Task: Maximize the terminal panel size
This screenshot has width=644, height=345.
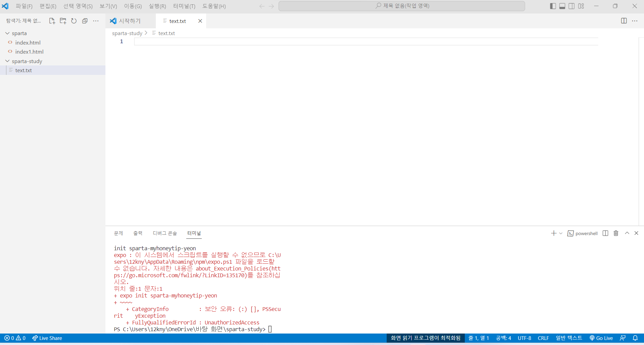Action: [627, 233]
